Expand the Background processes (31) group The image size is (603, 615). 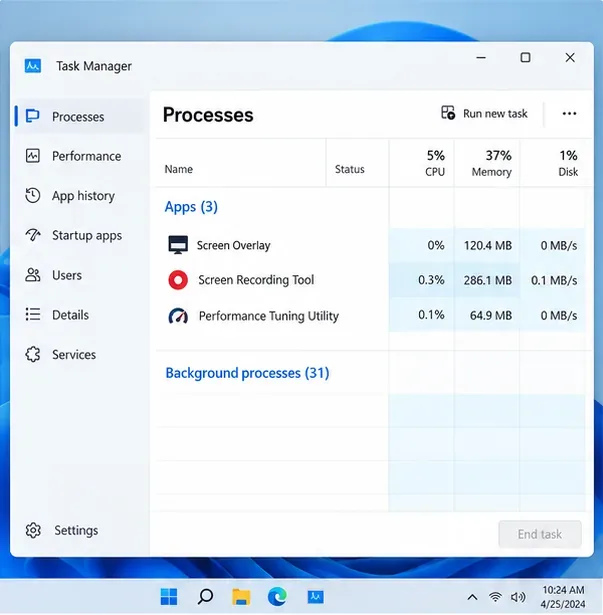click(247, 373)
